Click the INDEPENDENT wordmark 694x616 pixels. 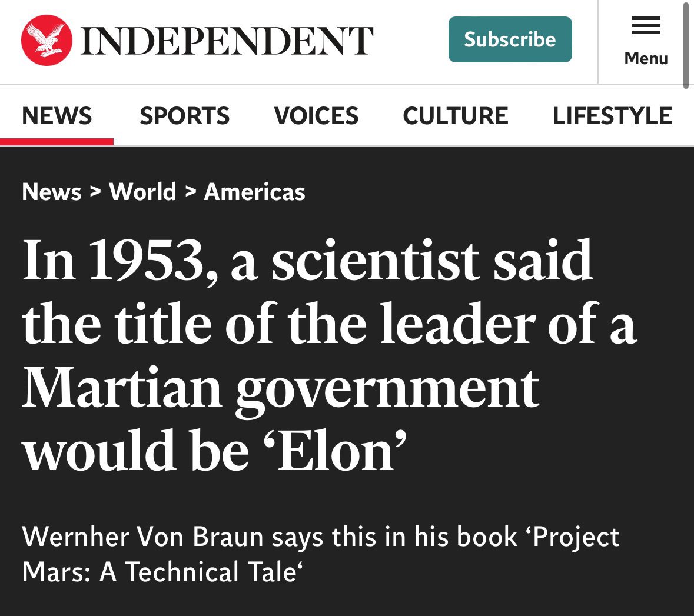[x=227, y=41]
